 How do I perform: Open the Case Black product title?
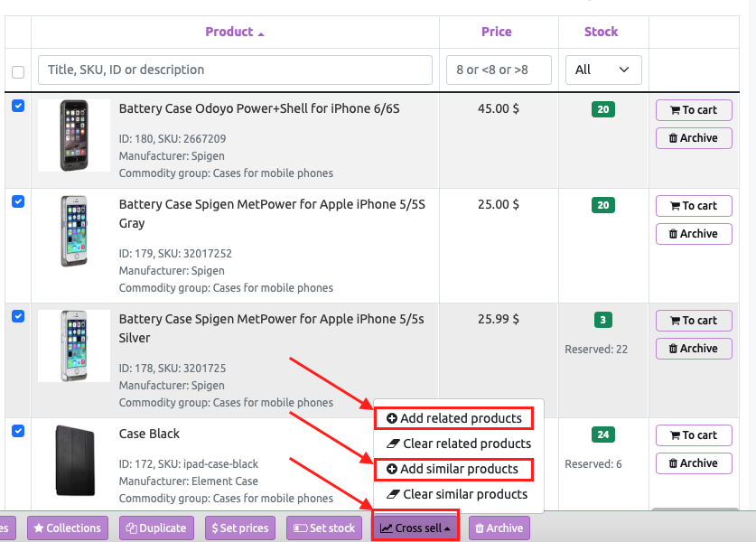click(149, 434)
